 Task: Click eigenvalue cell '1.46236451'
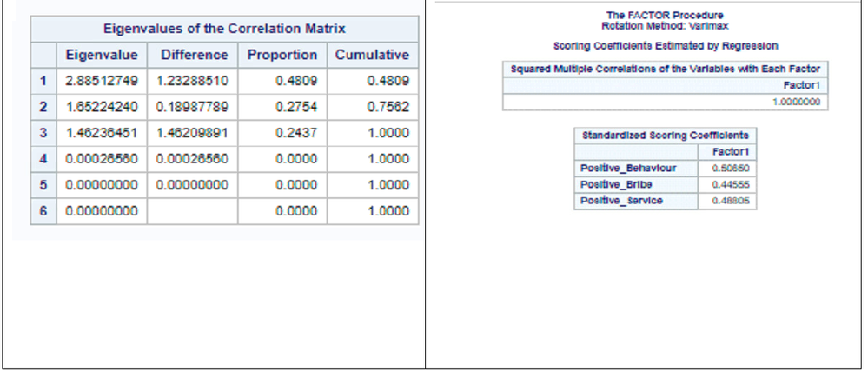[102, 133]
